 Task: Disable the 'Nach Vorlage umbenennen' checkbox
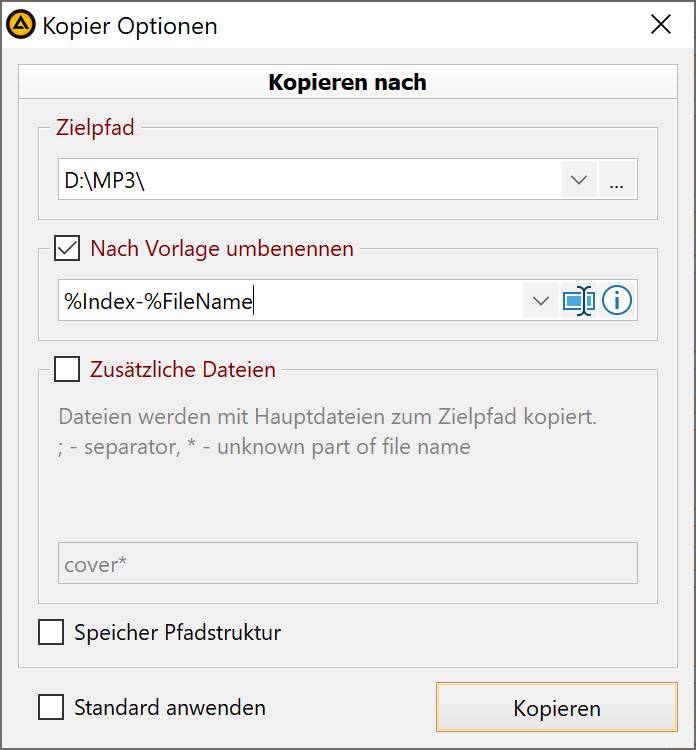[x=67, y=248]
